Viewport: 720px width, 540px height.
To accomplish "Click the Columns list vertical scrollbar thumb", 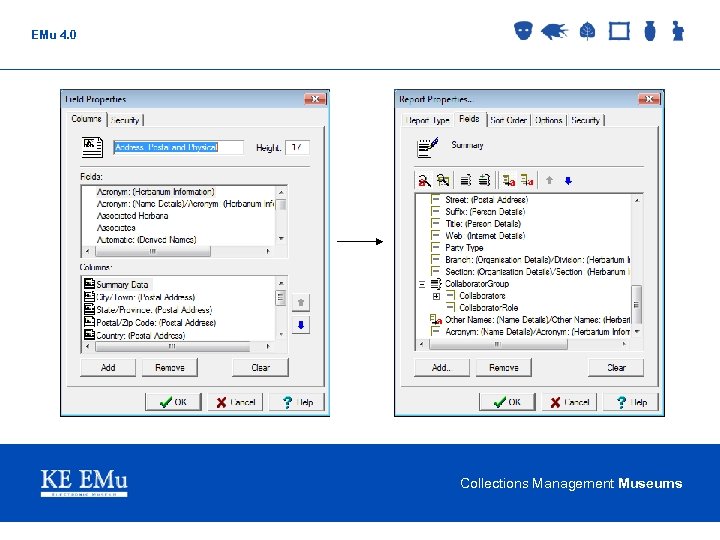I will pyautogui.click(x=281, y=298).
